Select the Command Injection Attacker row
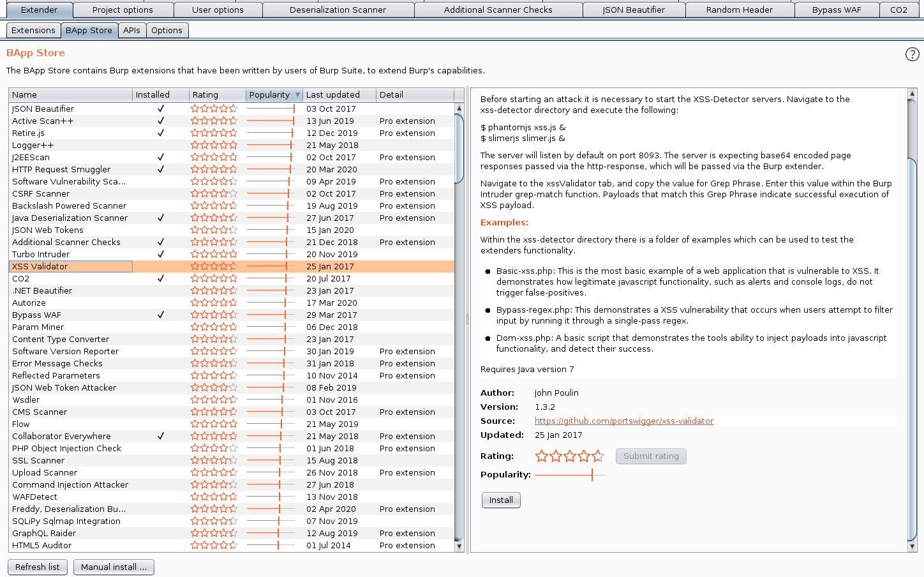 tap(232, 484)
